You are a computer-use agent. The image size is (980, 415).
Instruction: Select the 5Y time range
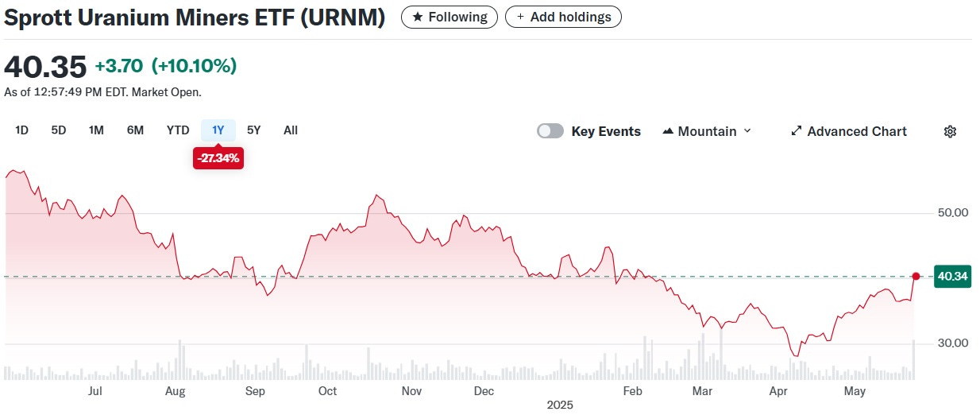click(x=253, y=130)
